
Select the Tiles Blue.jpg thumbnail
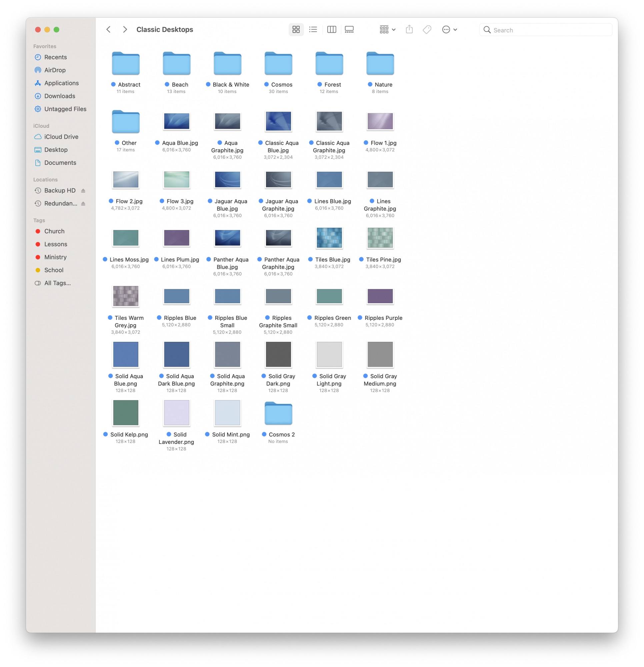pyautogui.click(x=329, y=238)
